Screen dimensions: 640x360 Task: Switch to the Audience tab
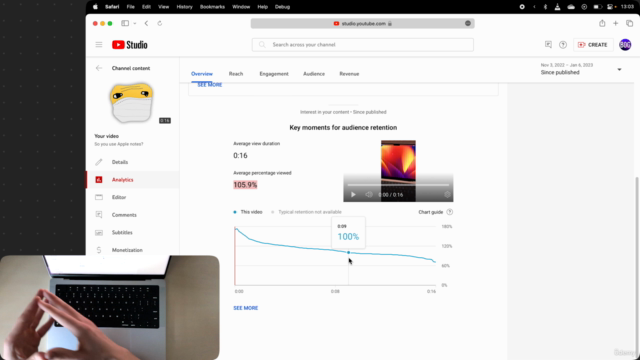314,74
